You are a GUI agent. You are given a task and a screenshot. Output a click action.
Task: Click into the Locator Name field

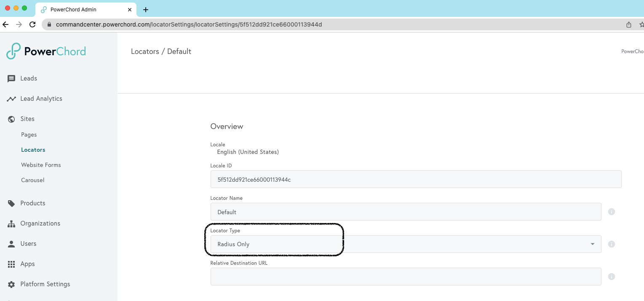pos(406,212)
